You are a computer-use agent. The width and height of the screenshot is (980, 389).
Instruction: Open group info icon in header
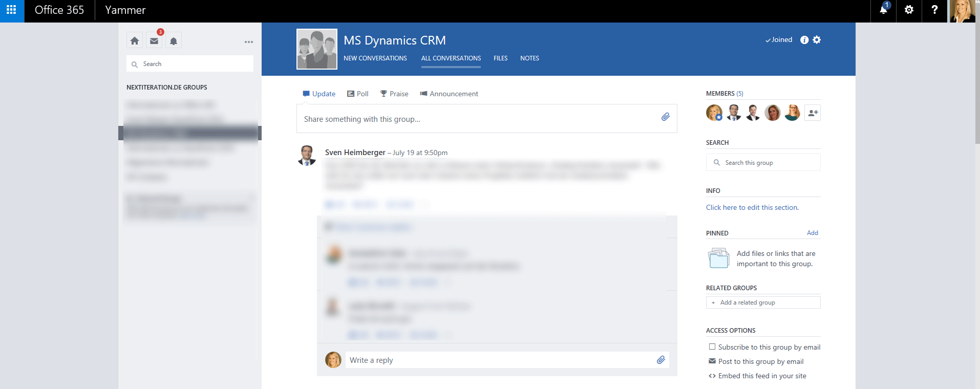(804, 40)
